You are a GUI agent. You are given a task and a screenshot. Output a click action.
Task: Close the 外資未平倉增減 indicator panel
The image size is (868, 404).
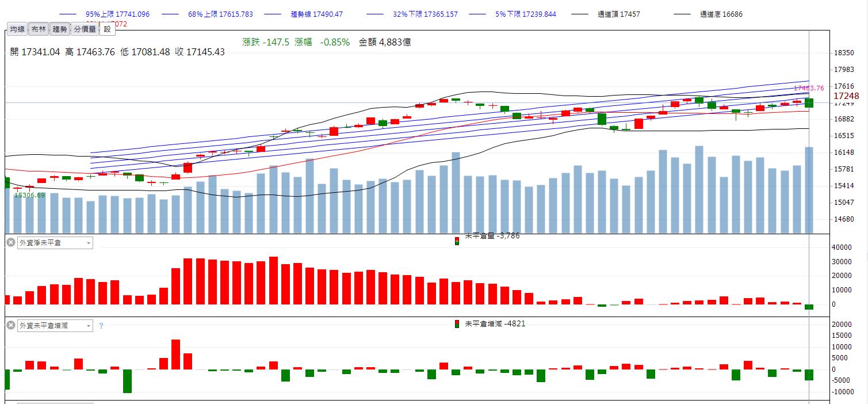coord(10,325)
